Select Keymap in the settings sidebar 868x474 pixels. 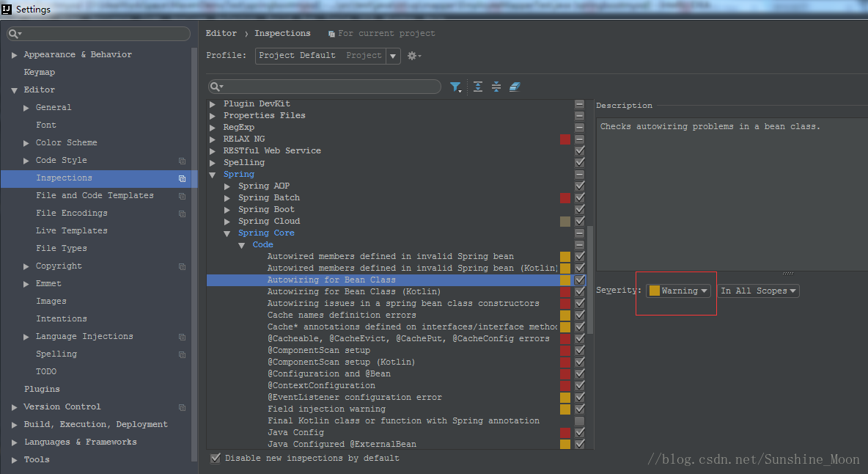40,73
